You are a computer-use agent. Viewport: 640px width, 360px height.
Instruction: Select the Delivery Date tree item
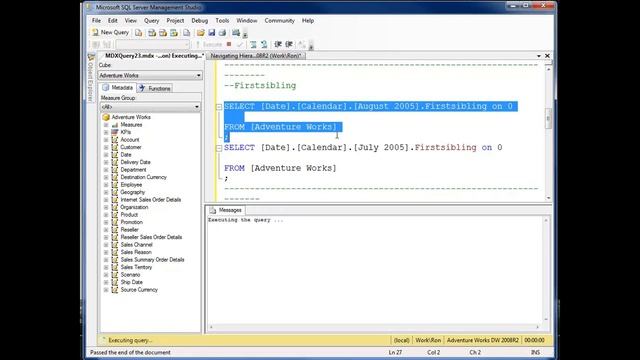(136, 162)
